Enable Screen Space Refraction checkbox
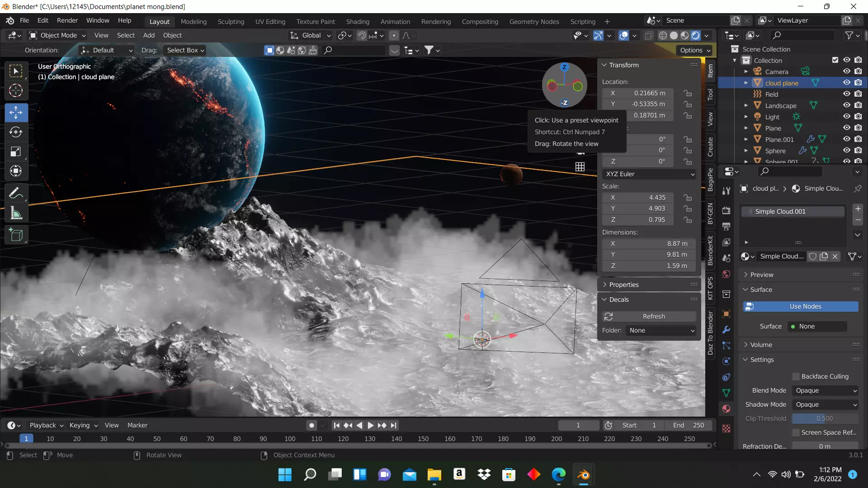The height and width of the screenshot is (488, 868). [x=796, y=432]
